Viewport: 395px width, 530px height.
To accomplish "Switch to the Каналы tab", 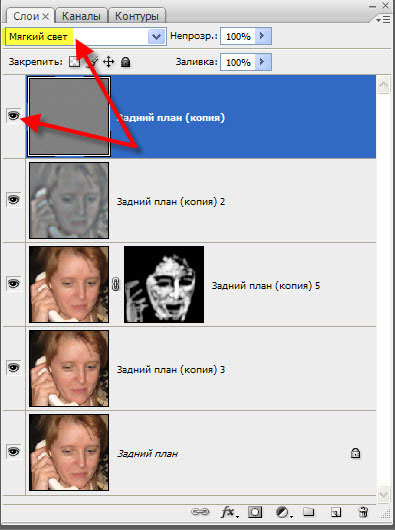I will point(81,16).
